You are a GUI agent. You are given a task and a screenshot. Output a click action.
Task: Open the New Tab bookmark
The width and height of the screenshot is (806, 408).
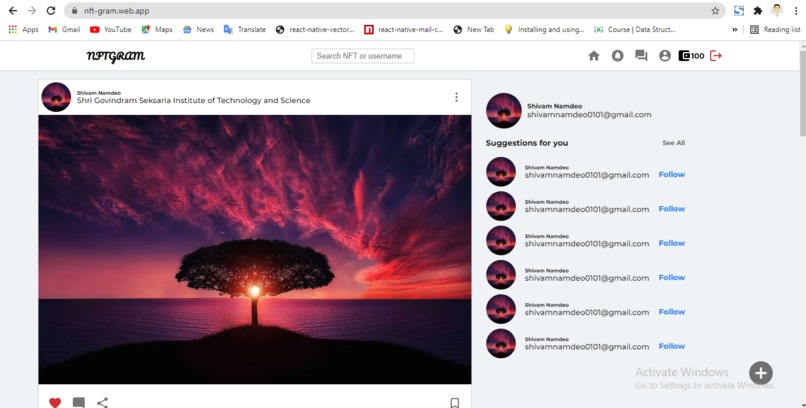[473, 29]
